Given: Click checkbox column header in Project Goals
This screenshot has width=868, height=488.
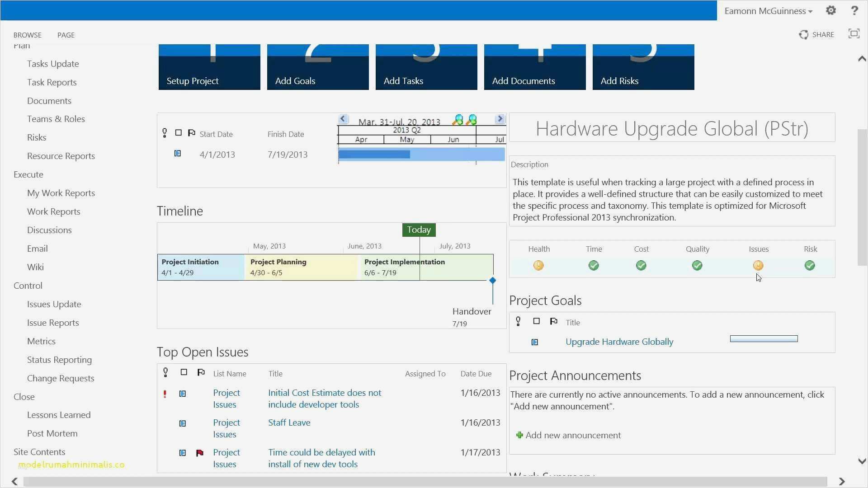Looking at the screenshot, I should point(536,321).
